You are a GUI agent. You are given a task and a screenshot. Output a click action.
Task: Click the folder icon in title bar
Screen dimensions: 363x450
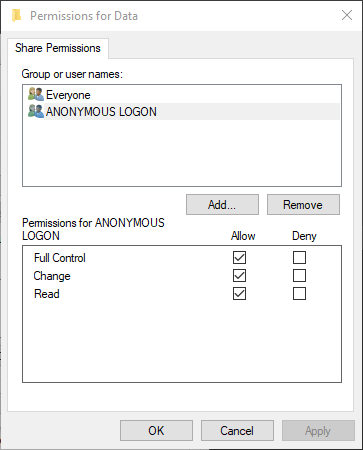tap(16, 16)
